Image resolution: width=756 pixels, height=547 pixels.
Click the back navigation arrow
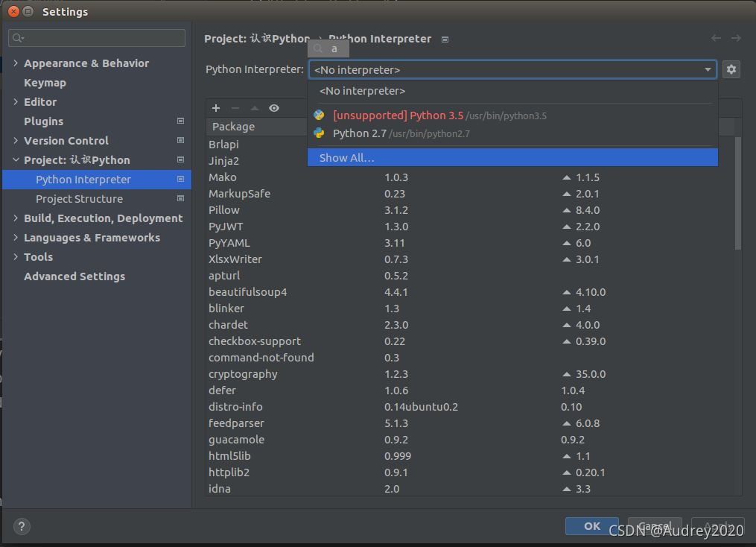coord(717,38)
